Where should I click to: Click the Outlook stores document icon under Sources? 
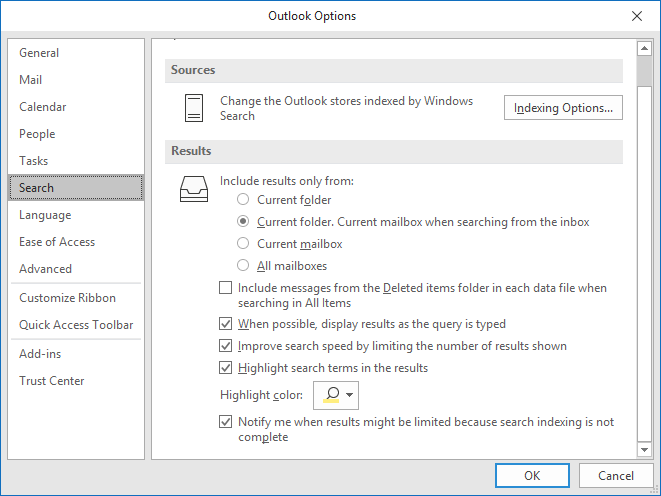pyautogui.click(x=194, y=108)
